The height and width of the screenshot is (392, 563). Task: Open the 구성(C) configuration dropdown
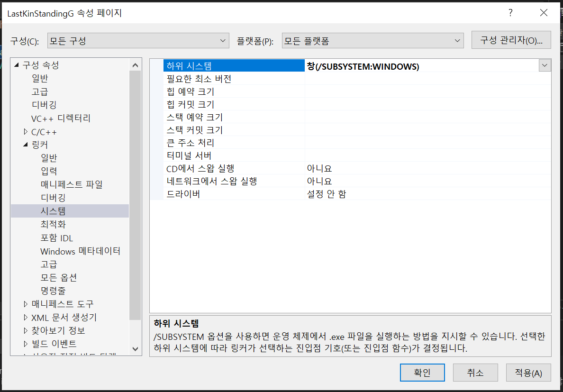pyautogui.click(x=138, y=41)
